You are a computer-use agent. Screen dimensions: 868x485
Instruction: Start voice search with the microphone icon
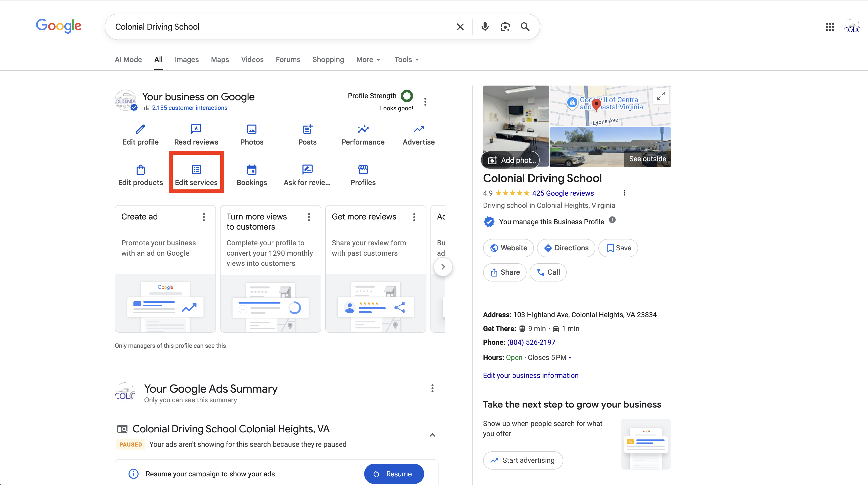tap(485, 27)
